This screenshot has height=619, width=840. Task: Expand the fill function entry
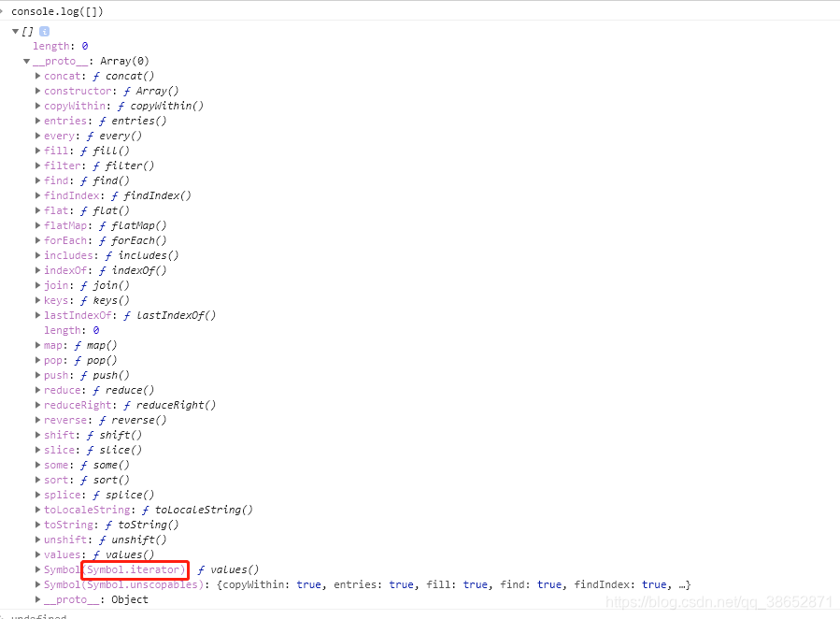(x=38, y=151)
